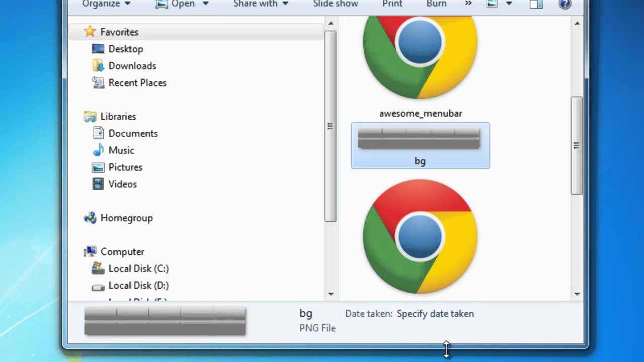
Task: Click the Computer icon
Action: tap(90, 251)
